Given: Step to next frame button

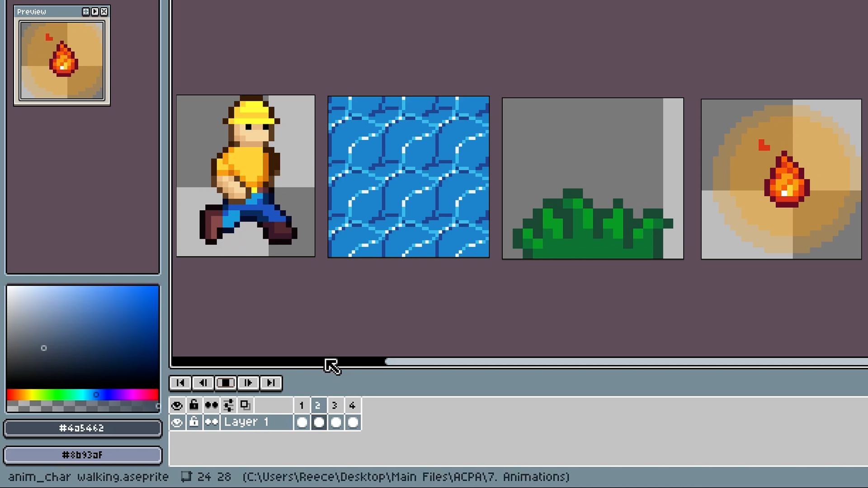Looking at the screenshot, I should (248, 383).
